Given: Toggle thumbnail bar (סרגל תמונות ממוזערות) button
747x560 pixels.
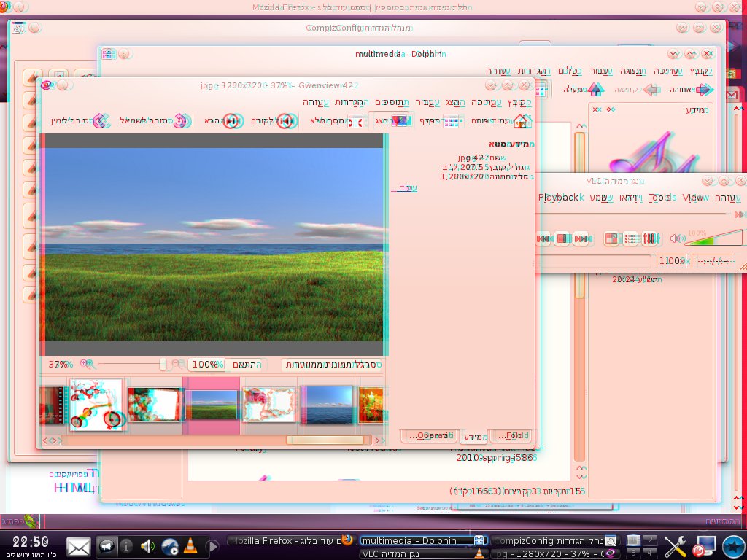Looking at the screenshot, I should click(x=333, y=365).
